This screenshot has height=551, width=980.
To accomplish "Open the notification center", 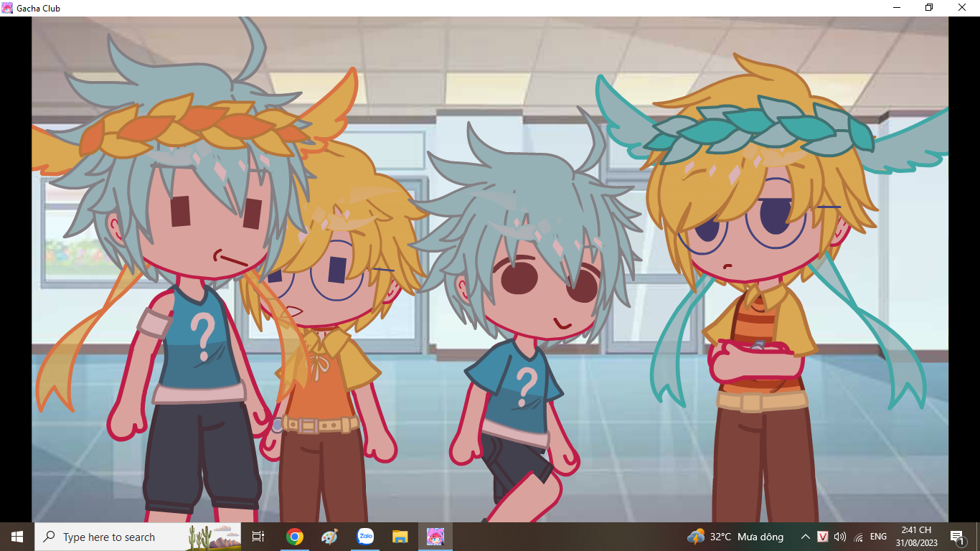I will click(956, 537).
